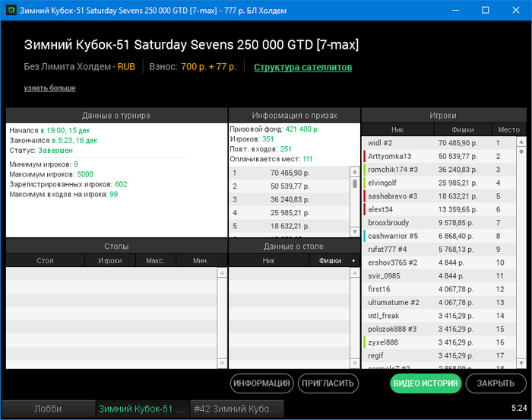Open ВИДЕО ИСТОРИЯ replay button
The image size is (532, 420).
click(x=426, y=383)
